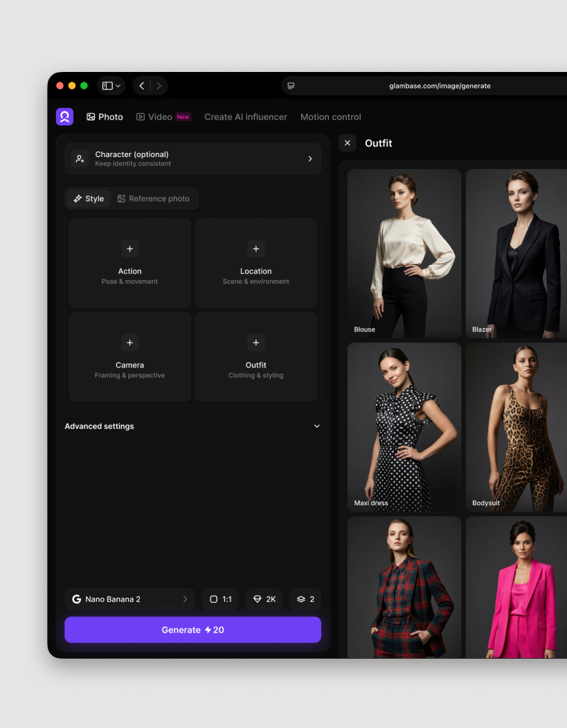Image resolution: width=567 pixels, height=728 pixels.
Task: Click the Glambase logo icon
Action: [x=64, y=117]
